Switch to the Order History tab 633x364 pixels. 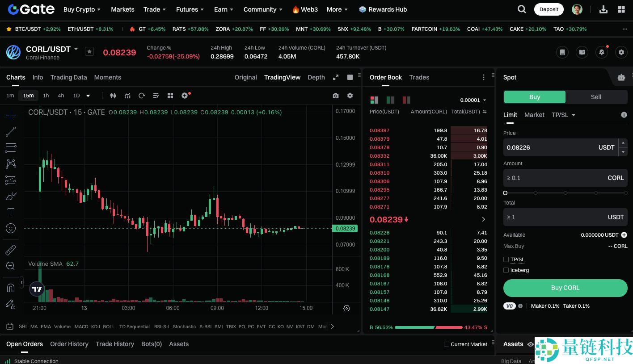pos(69,344)
